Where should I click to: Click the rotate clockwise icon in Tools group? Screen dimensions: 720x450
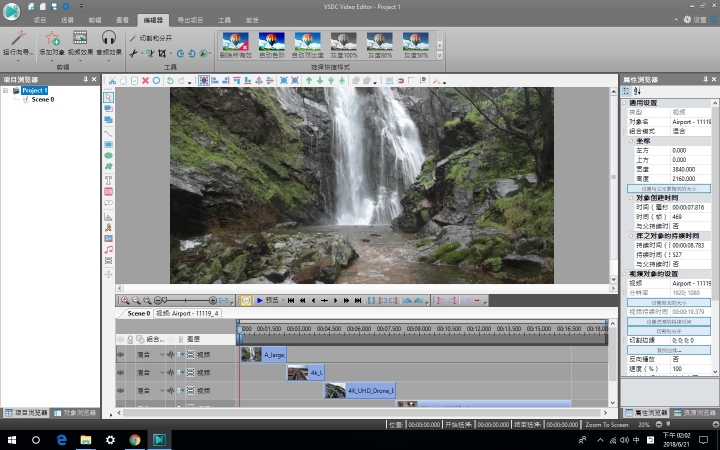pyautogui.click(x=180, y=54)
